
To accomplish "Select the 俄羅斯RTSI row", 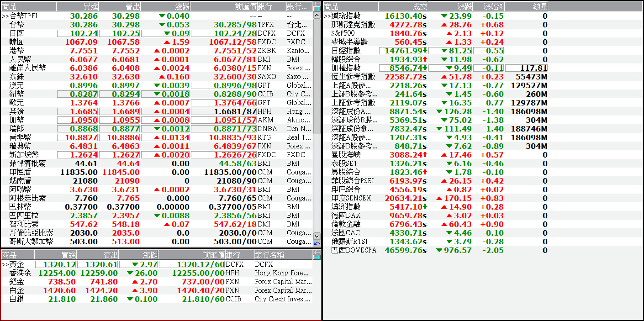I will click(x=436, y=242).
